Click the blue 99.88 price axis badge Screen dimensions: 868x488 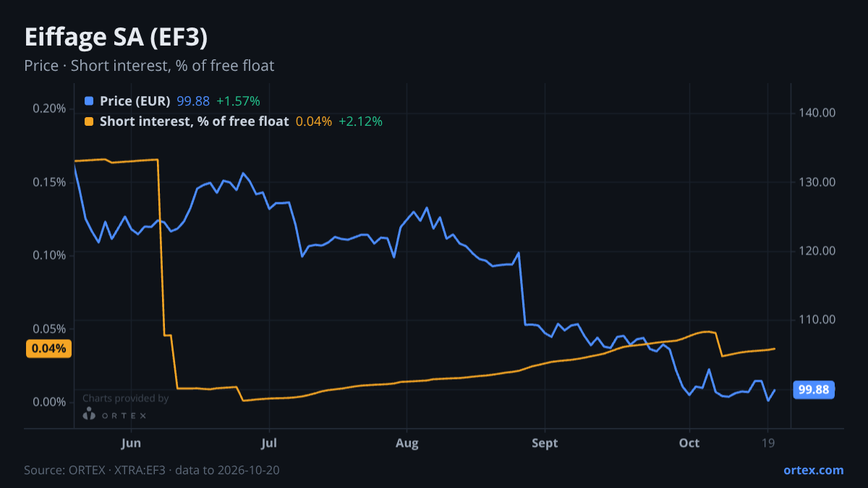814,390
